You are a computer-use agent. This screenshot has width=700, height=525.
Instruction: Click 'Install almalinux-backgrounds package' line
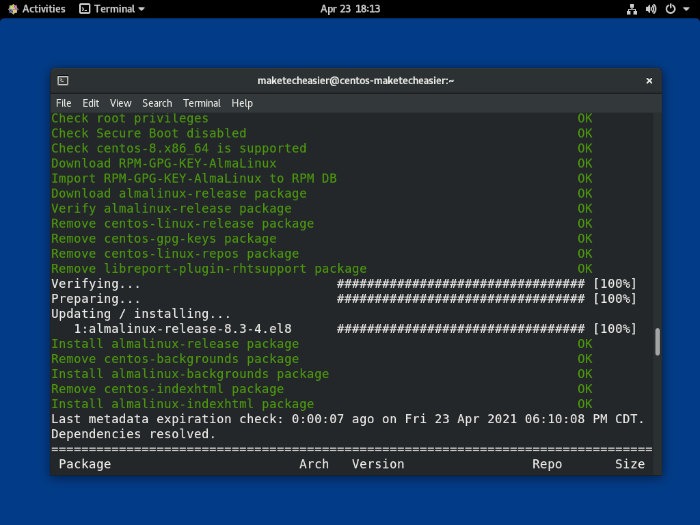pos(190,374)
